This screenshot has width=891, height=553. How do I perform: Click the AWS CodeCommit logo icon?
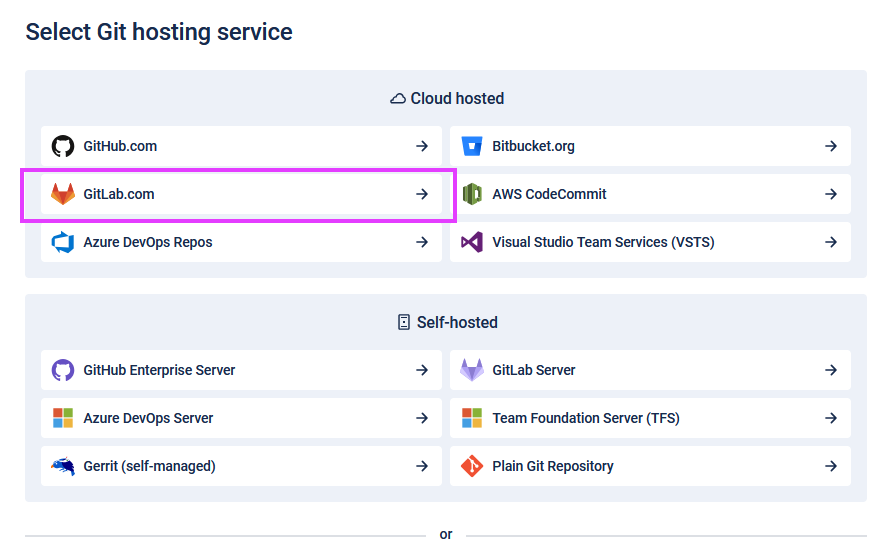(x=472, y=194)
